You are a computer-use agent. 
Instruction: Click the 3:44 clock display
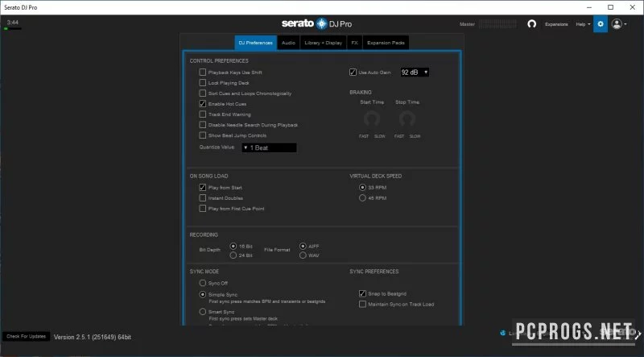13,23
